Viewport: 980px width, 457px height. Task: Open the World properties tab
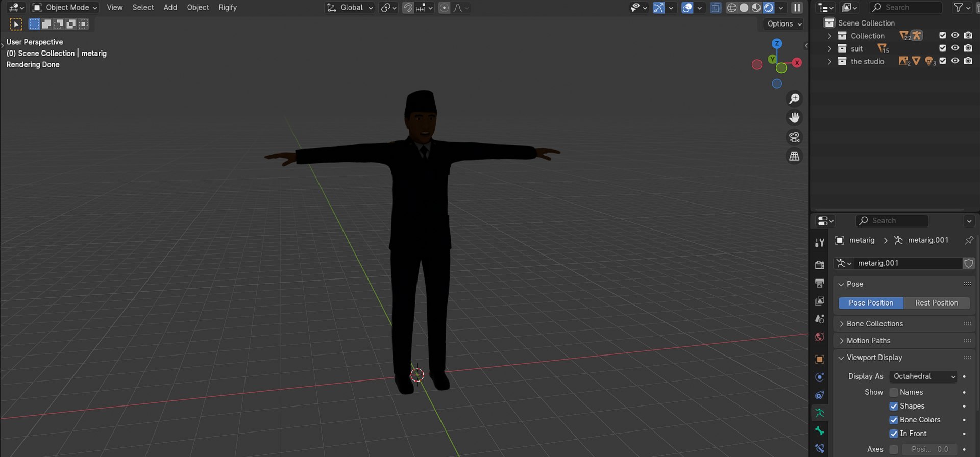pyautogui.click(x=820, y=337)
